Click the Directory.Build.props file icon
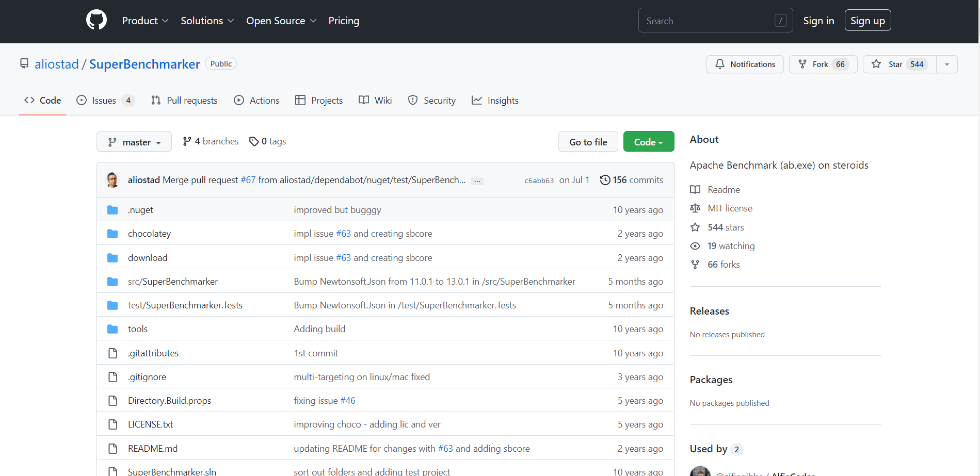 click(113, 401)
